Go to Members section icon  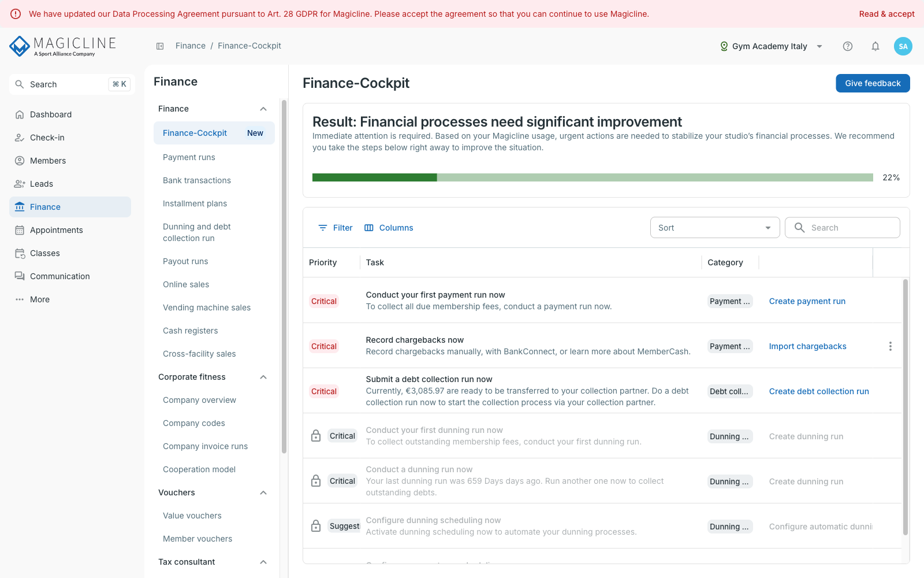[x=20, y=161]
